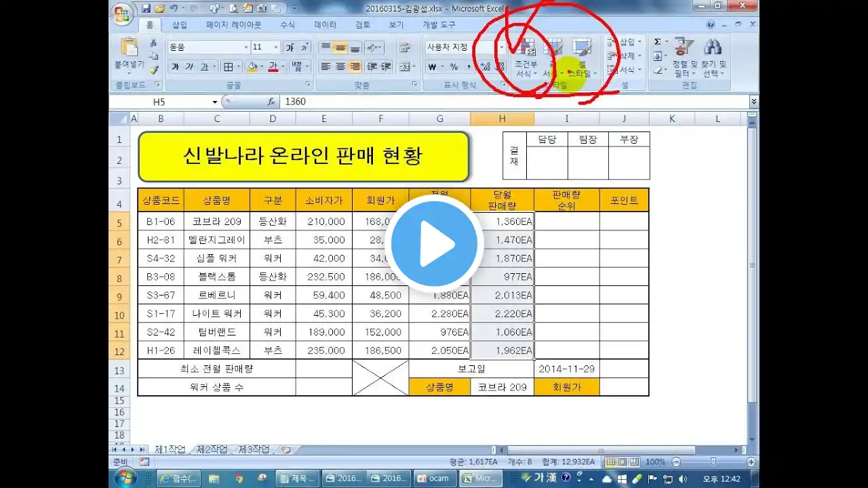
Task: Open the 데이터 ribbon tab
Action: (325, 24)
